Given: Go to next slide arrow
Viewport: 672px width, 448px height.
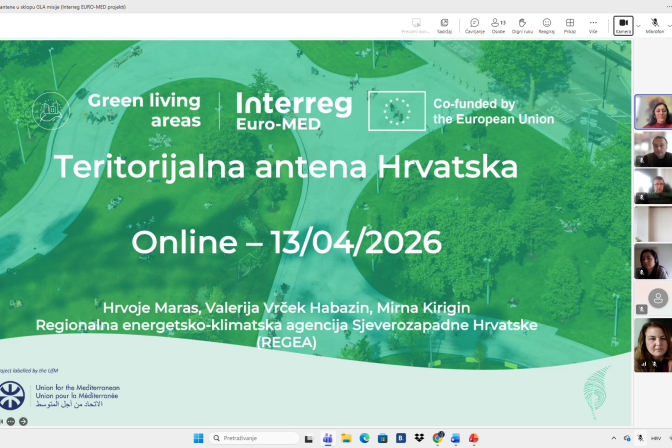Looking at the screenshot, I should point(23,421).
